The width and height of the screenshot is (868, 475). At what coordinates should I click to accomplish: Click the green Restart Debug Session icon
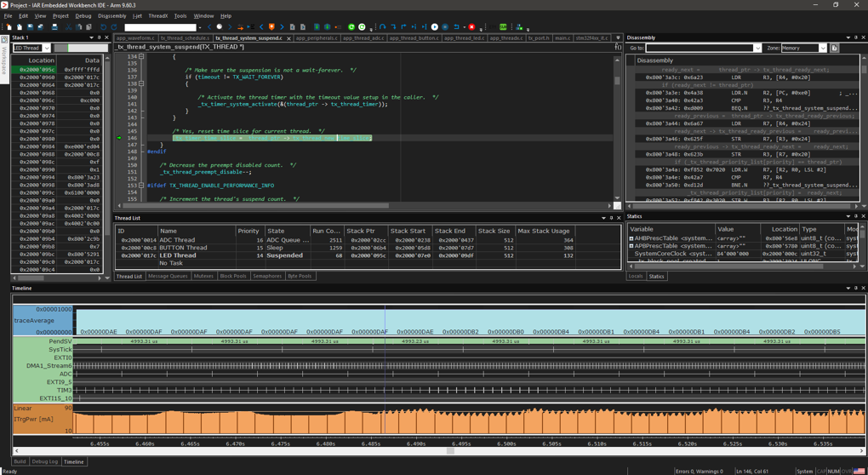pyautogui.click(x=351, y=26)
